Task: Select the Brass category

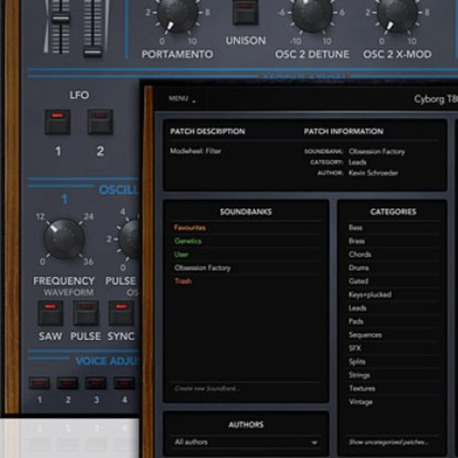Action: tap(393, 241)
